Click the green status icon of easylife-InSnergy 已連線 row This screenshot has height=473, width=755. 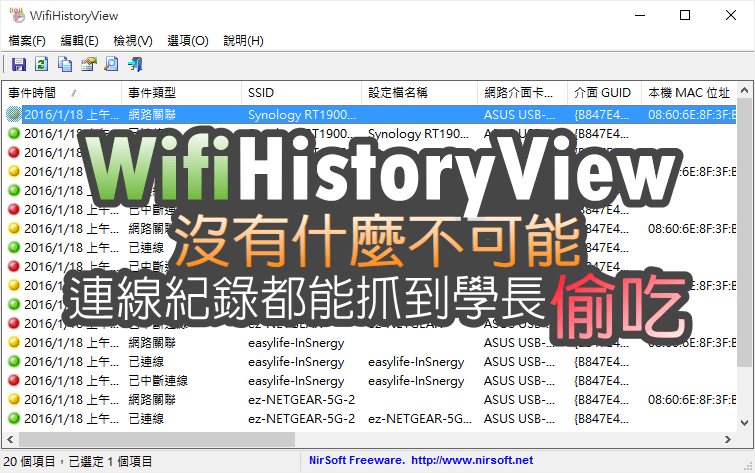coord(14,361)
